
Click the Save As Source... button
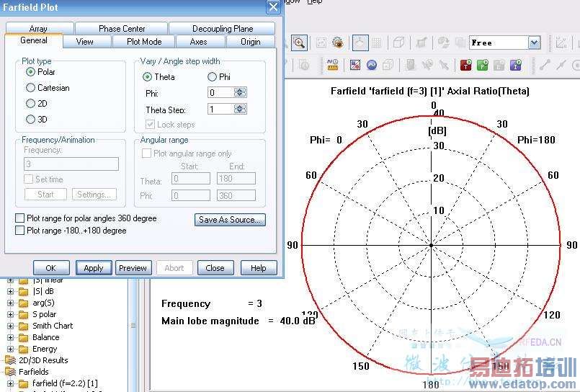click(x=230, y=220)
